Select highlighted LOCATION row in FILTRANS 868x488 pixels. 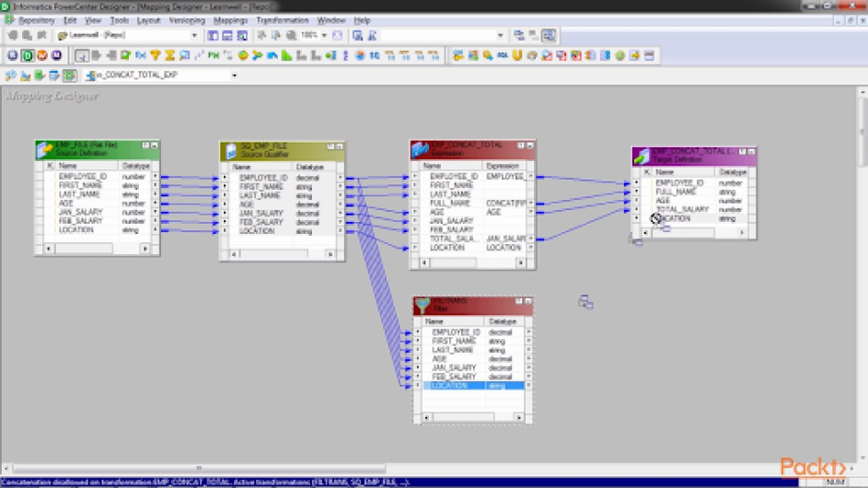(473, 386)
